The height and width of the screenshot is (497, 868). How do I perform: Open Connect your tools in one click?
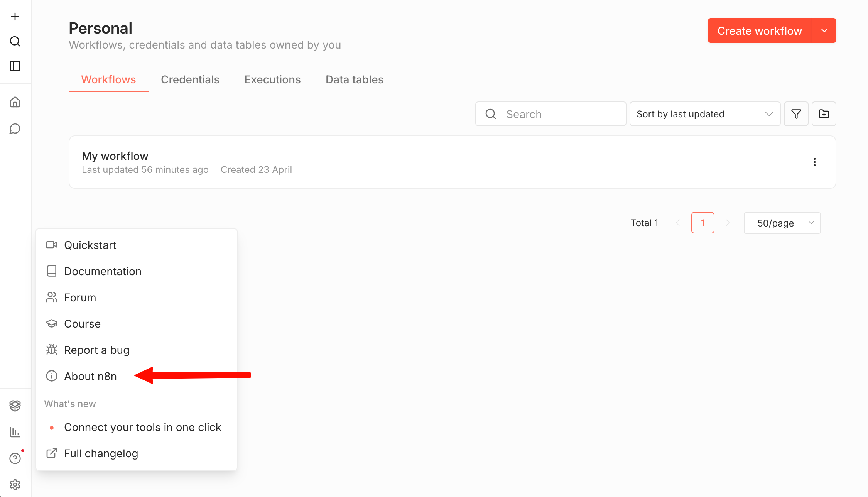pos(137,427)
